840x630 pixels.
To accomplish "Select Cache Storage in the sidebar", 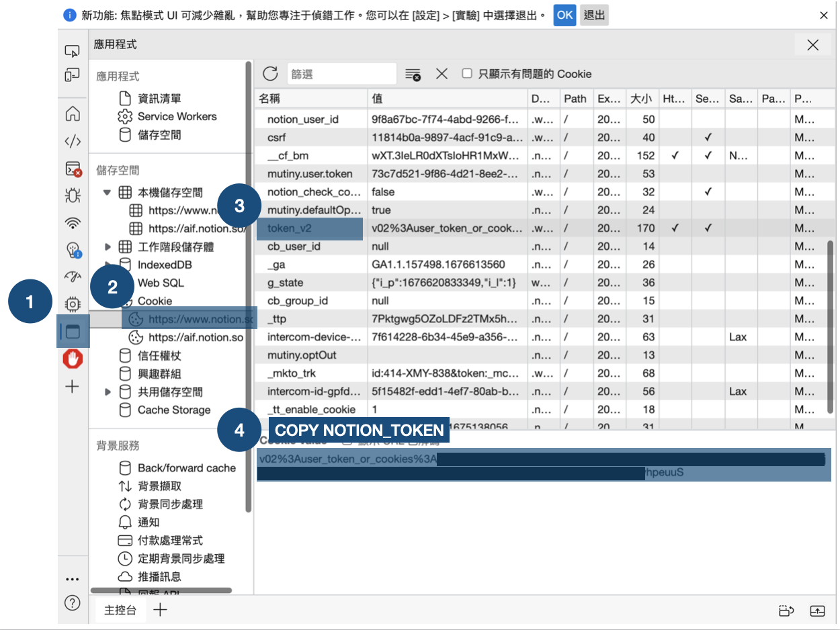I will [174, 410].
